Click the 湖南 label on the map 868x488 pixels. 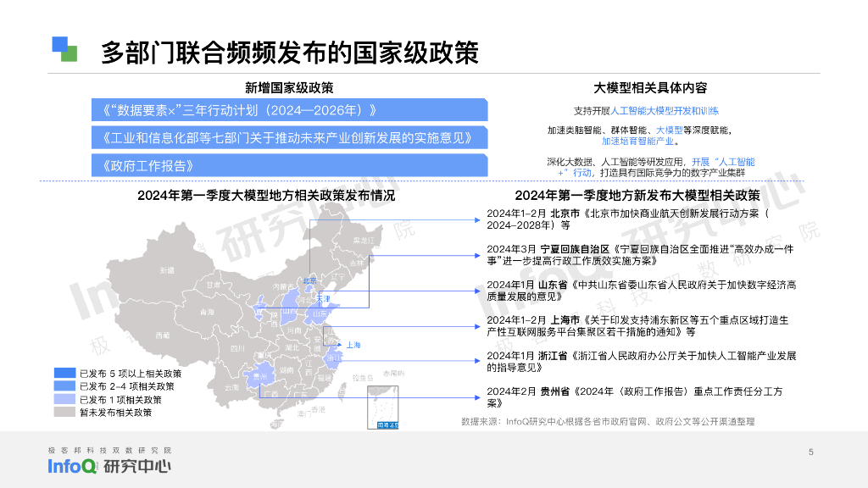(x=287, y=370)
